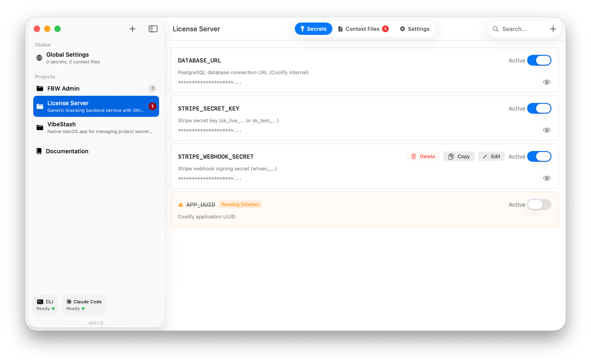Select the Global Settings globe icon
The image size is (591, 364).
[39, 58]
